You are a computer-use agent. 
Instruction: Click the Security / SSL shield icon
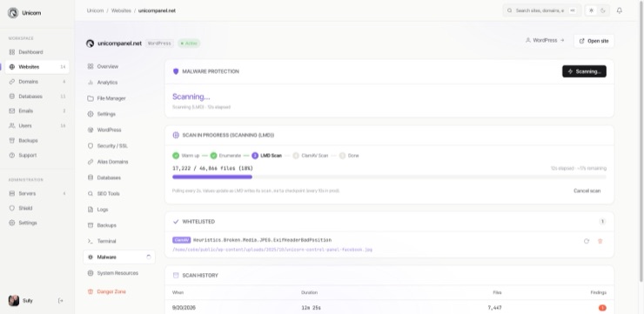91,146
